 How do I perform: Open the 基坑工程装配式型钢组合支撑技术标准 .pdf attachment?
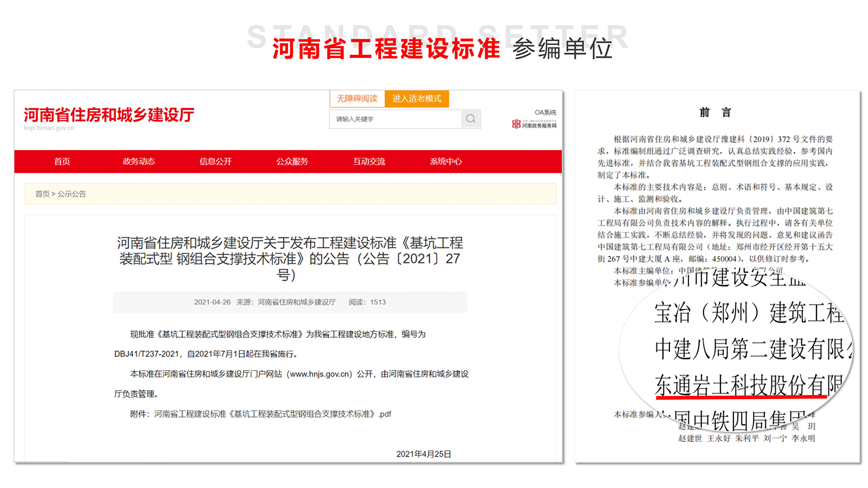point(272,414)
